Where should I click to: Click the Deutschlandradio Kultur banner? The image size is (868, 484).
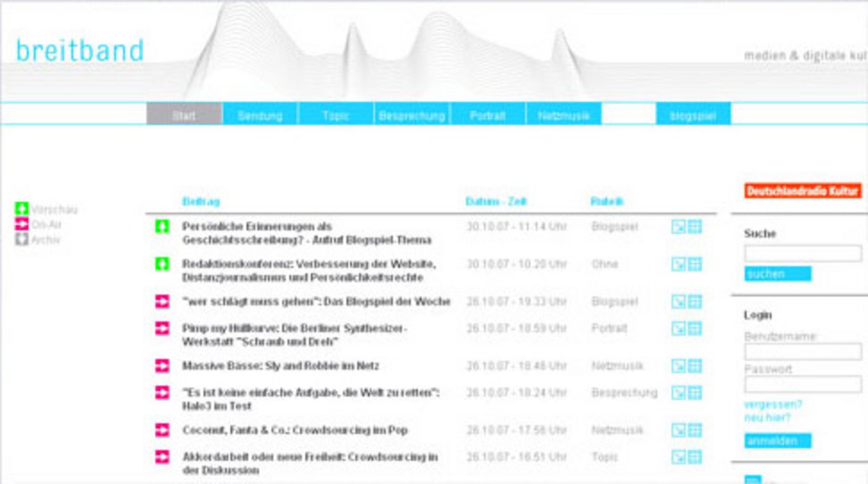click(x=802, y=191)
